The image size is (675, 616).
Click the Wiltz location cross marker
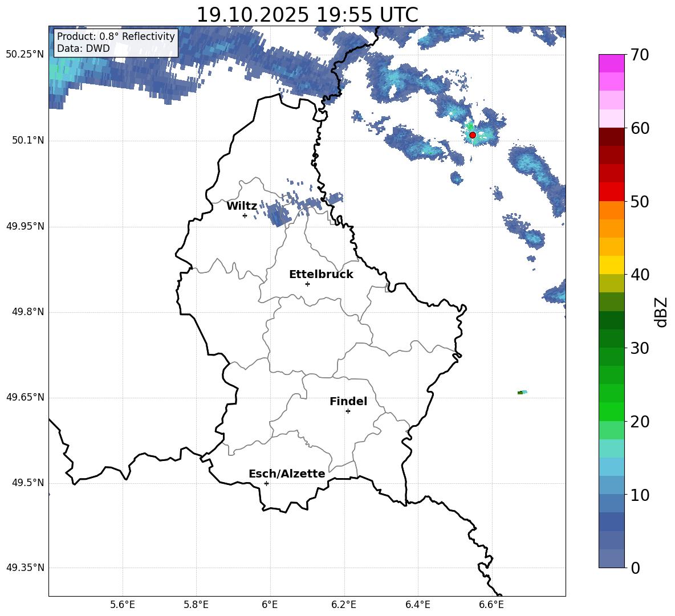click(x=245, y=215)
